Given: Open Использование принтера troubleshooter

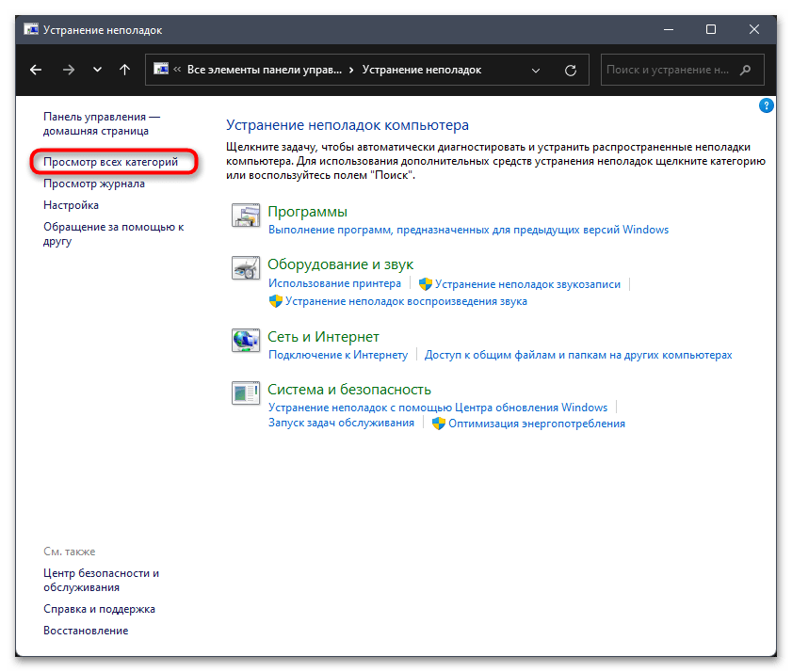Looking at the screenshot, I should pyautogui.click(x=334, y=283).
